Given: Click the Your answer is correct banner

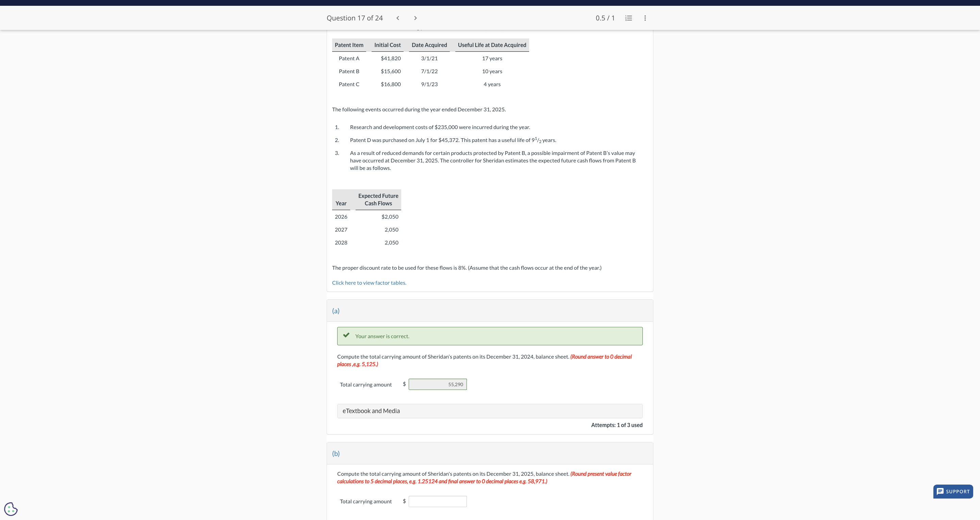Looking at the screenshot, I should pos(489,336).
